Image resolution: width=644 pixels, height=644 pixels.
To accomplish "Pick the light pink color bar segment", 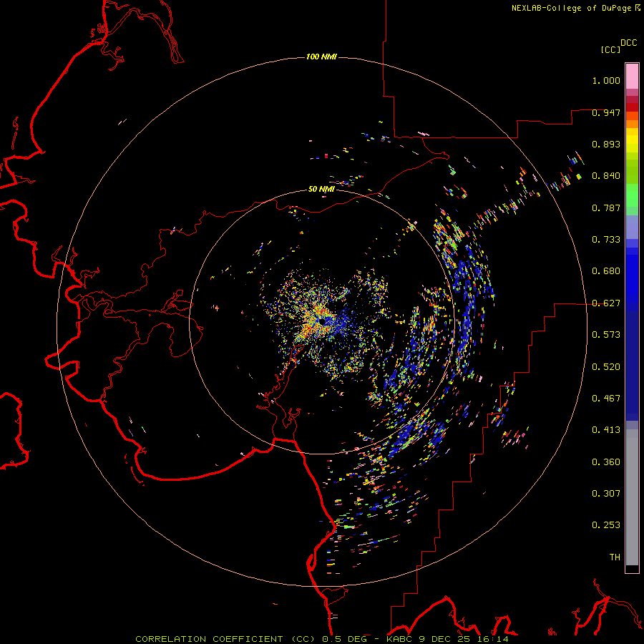I will 632,77.
